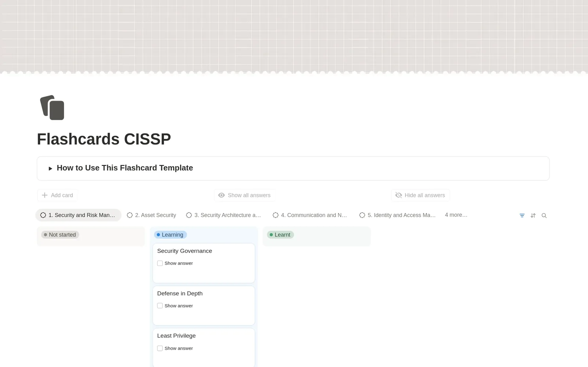Open the Defense in Depth card

[x=204, y=306]
